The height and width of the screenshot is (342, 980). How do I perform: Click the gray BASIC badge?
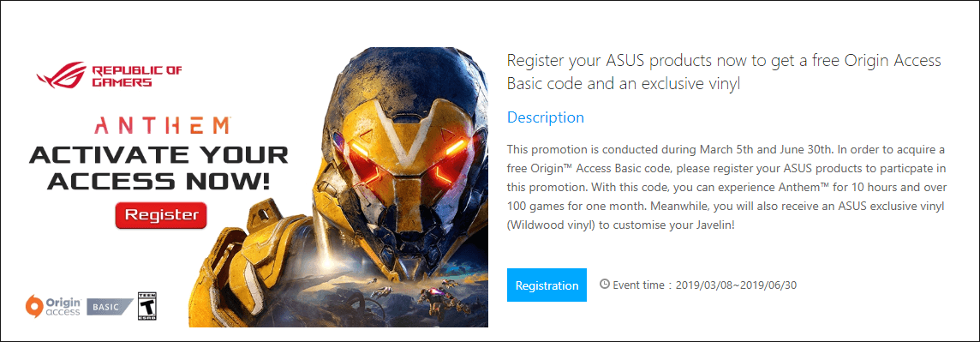tap(110, 307)
